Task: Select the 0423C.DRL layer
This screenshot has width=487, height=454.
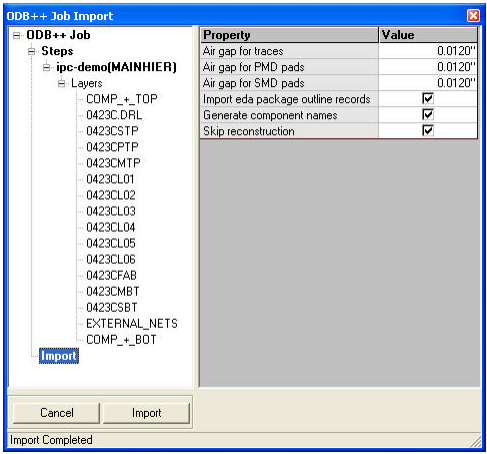Action: 114,115
